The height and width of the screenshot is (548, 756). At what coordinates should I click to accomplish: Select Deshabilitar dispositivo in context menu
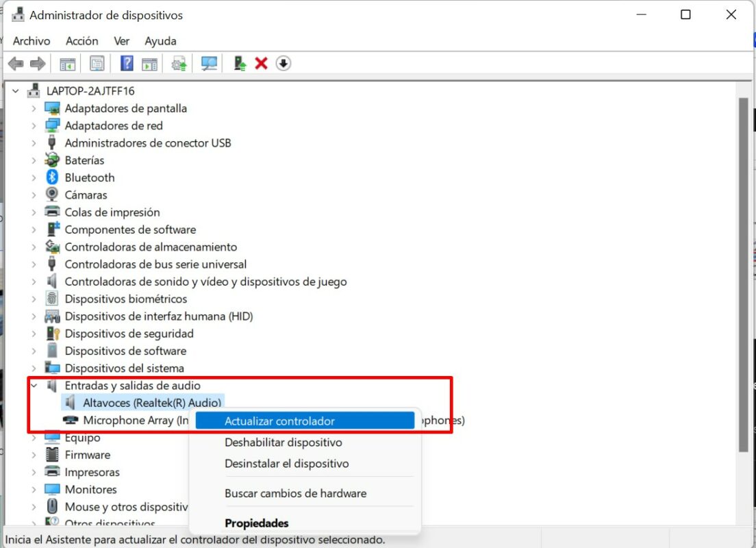click(x=283, y=443)
